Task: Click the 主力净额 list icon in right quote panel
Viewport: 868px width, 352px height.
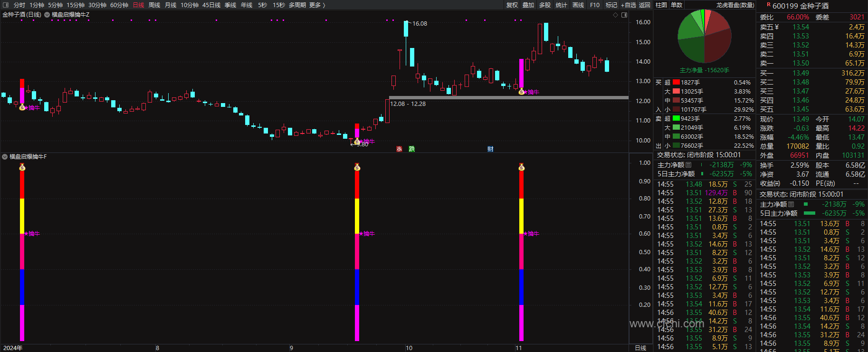Action: 791,204
